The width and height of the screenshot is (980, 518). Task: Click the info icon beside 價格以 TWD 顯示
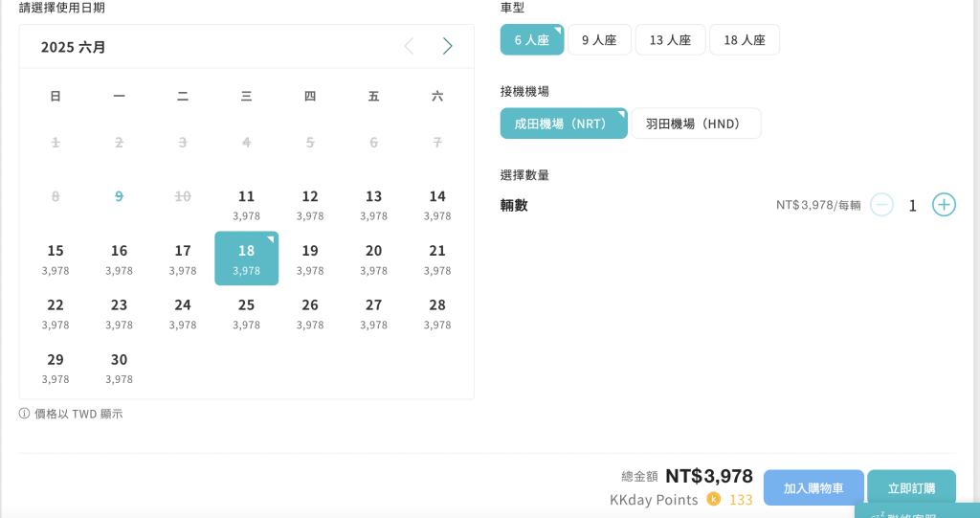pyautogui.click(x=24, y=414)
